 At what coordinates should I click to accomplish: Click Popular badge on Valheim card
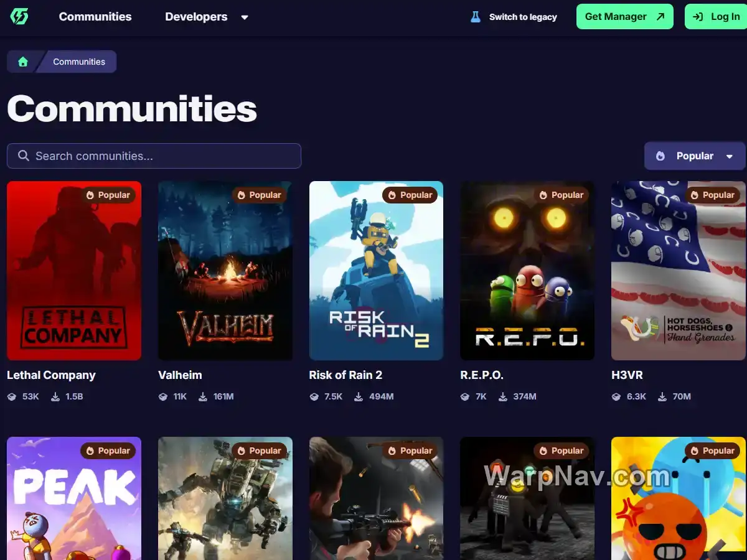[260, 195]
